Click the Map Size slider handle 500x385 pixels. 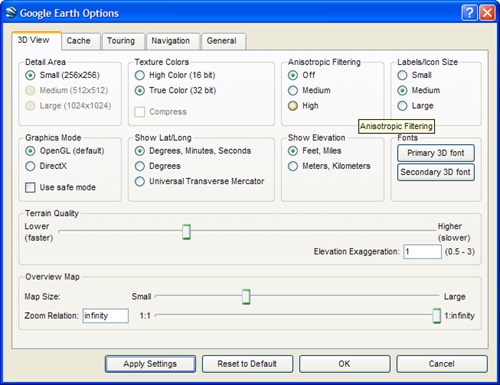pyautogui.click(x=246, y=296)
